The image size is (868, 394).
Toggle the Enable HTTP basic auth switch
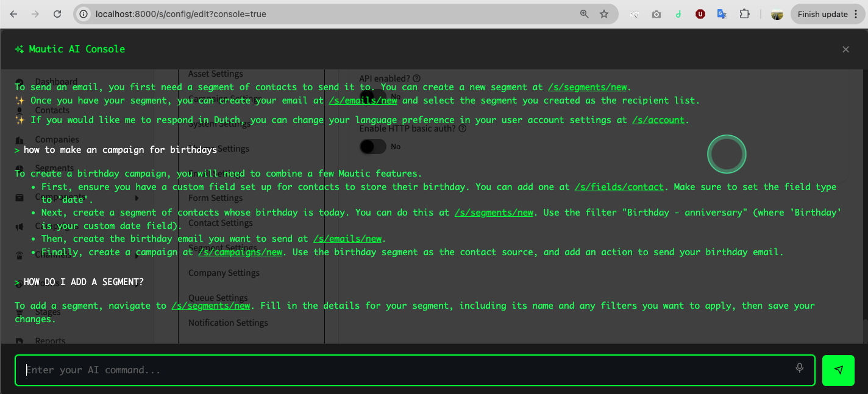(x=372, y=147)
